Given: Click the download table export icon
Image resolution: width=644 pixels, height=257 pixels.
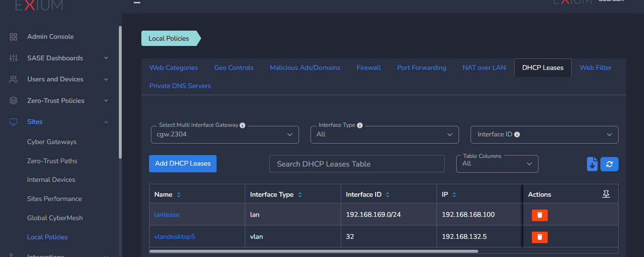Looking at the screenshot, I should click(592, 164).
